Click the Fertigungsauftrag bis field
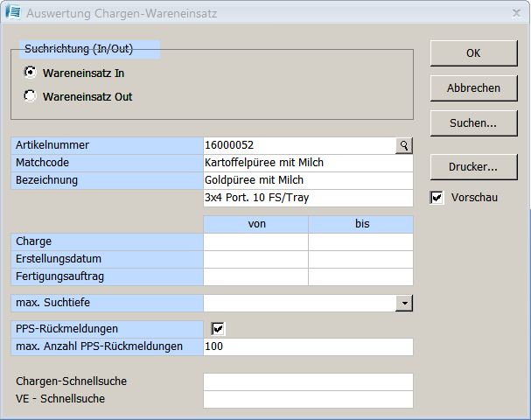 (x=360, y=276)
